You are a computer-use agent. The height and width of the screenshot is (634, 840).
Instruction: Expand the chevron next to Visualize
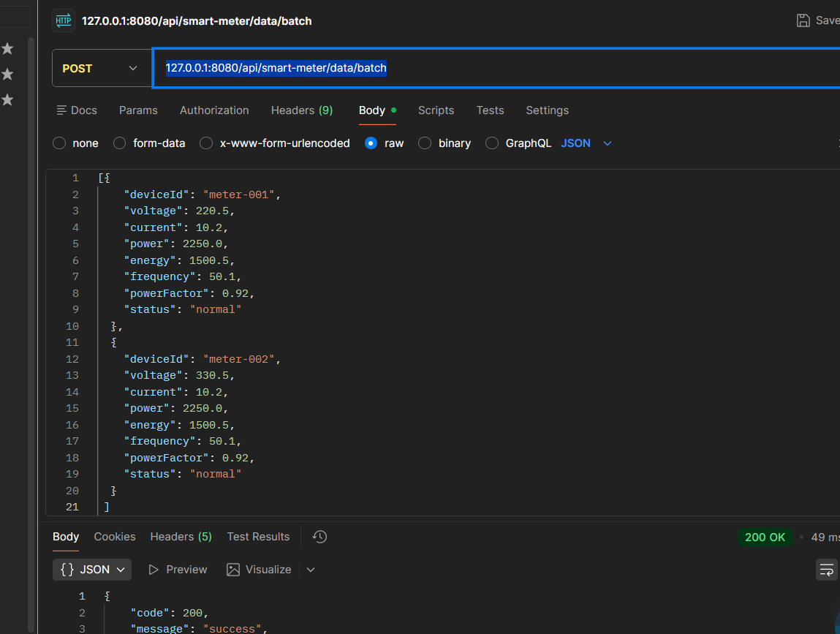(311, 569)
